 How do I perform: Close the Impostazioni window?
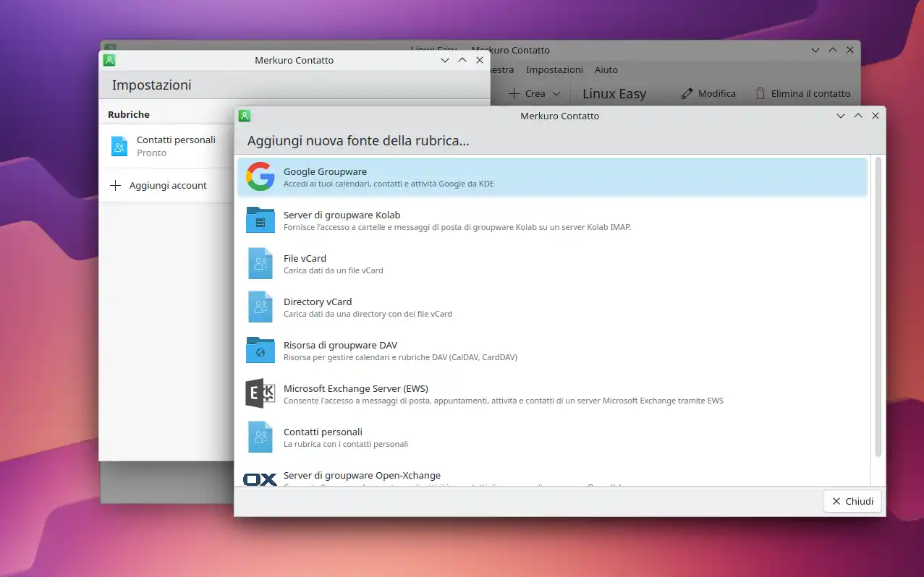(480, 60)
